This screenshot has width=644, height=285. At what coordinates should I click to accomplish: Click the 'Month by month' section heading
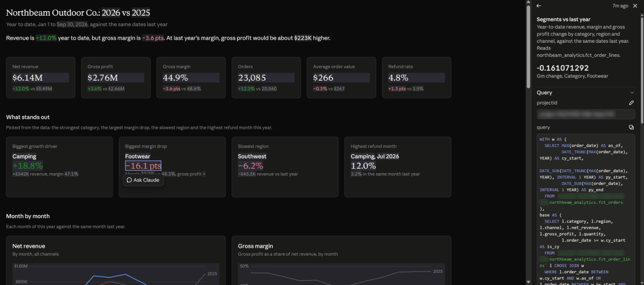tap(28, 216)
